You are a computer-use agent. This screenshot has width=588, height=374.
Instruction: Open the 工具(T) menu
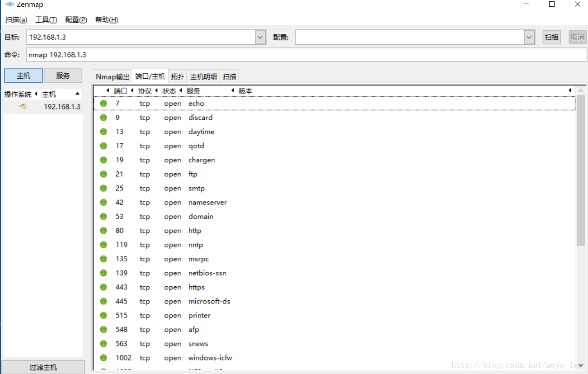pyautogui.click(x=46, y=20)
